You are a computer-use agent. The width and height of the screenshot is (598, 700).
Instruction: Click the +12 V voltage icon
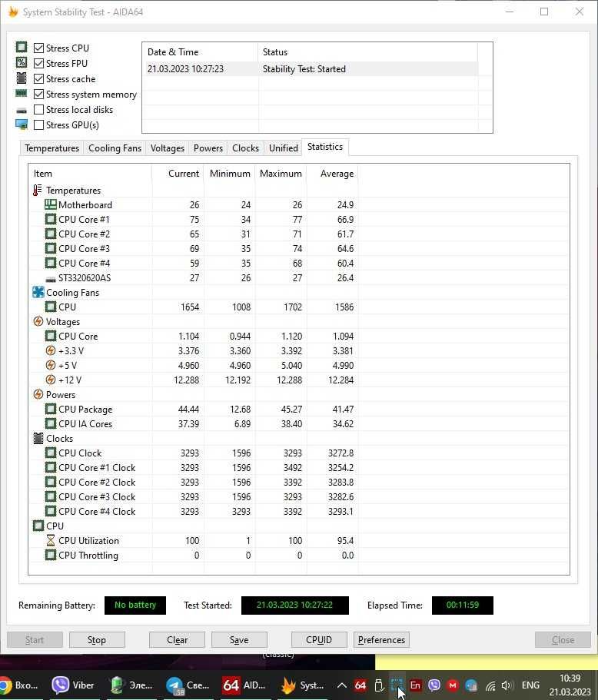tap(51, 380)
